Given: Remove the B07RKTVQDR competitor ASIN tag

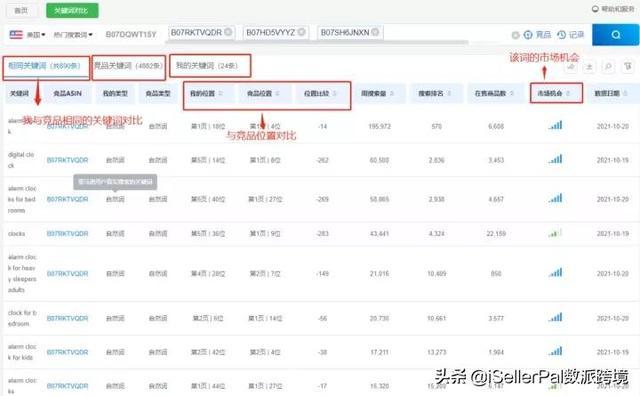Looking at the screenshot, I should point(228,32).
